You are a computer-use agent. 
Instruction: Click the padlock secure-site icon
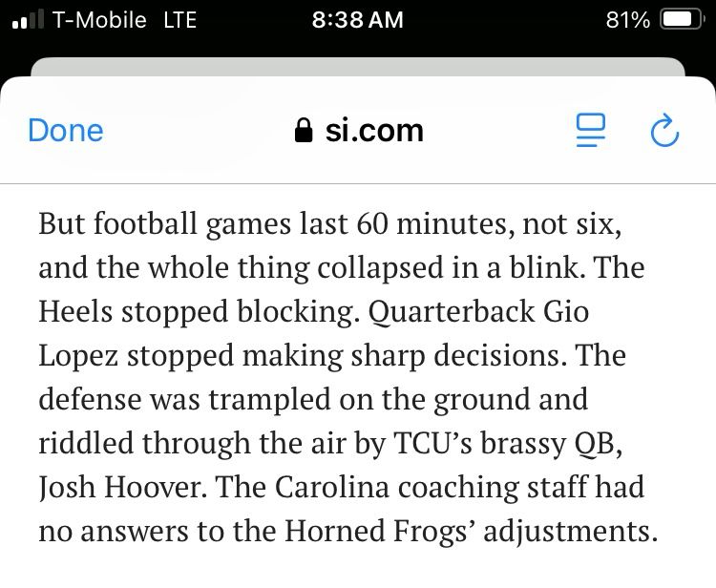tap(304, 130)
